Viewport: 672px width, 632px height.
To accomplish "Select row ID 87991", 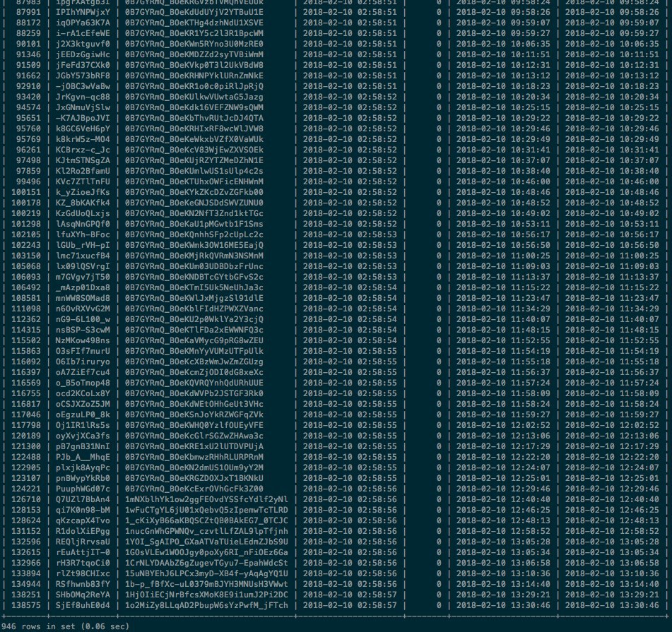I will click(x=28, y=12).
